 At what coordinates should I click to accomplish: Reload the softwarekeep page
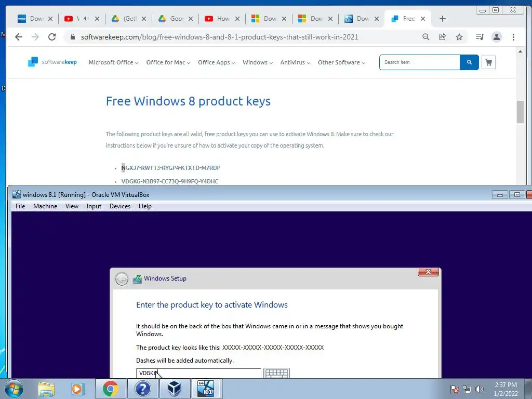coord(52,37)
